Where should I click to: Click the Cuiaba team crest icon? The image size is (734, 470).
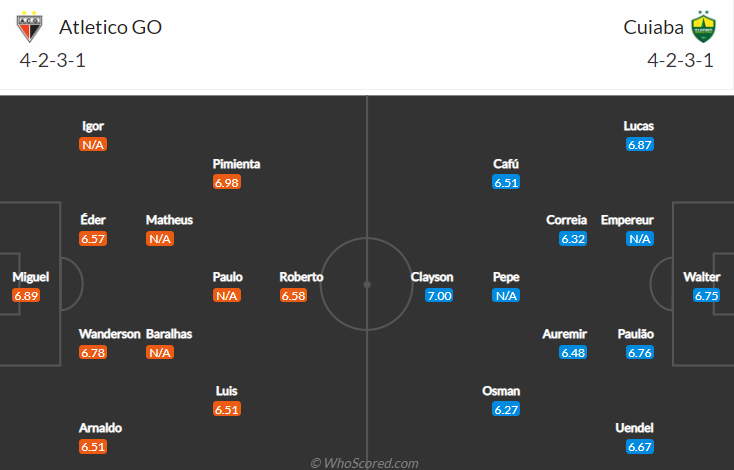704,27
